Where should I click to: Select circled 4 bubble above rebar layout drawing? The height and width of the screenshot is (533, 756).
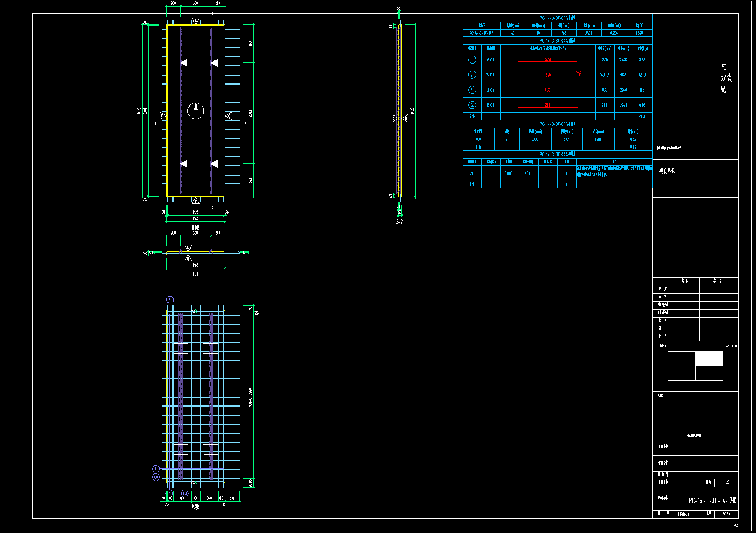[x=170, y=299]
